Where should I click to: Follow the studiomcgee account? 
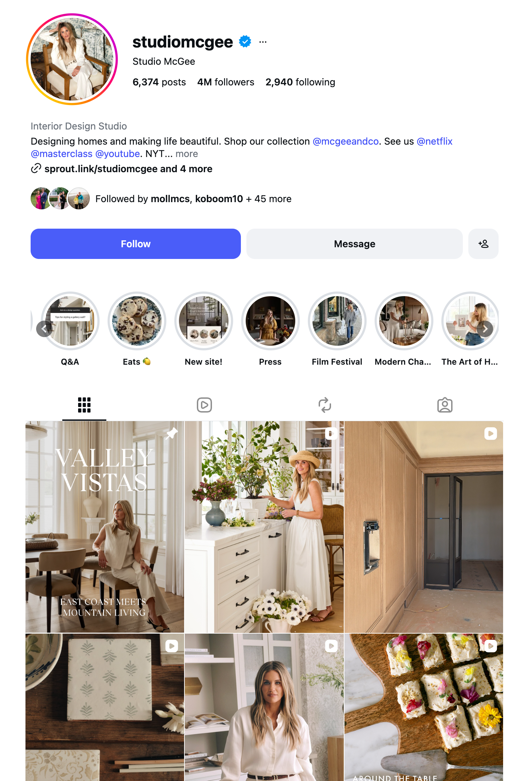tap(136, 244)
